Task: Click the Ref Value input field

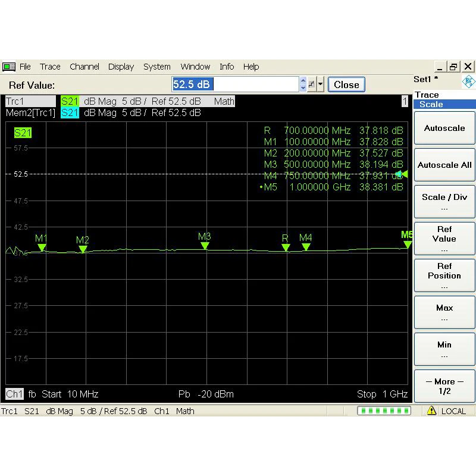Action: click(235, 84)
